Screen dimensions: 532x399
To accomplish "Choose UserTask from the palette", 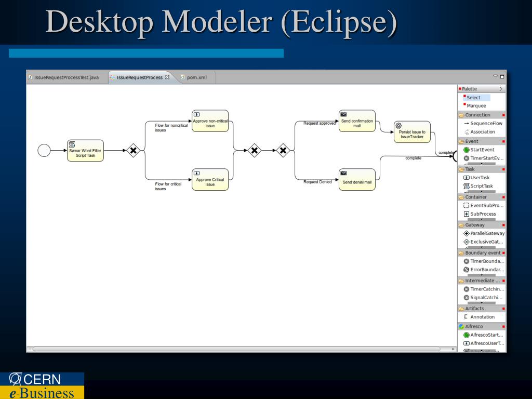I will point(476,178).
